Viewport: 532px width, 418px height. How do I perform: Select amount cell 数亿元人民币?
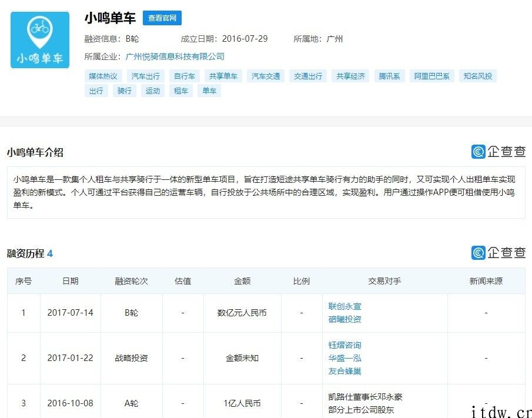242,313
